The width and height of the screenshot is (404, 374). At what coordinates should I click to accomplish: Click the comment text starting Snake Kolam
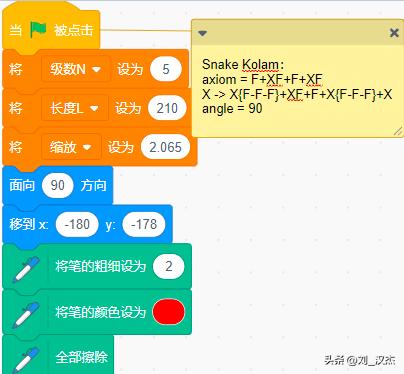coord(243,65)
